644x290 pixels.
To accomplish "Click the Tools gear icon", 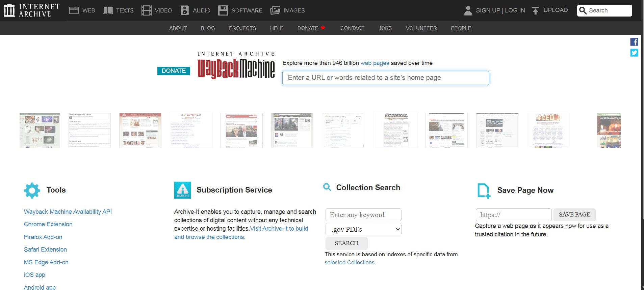I will (x=32, y=190).
